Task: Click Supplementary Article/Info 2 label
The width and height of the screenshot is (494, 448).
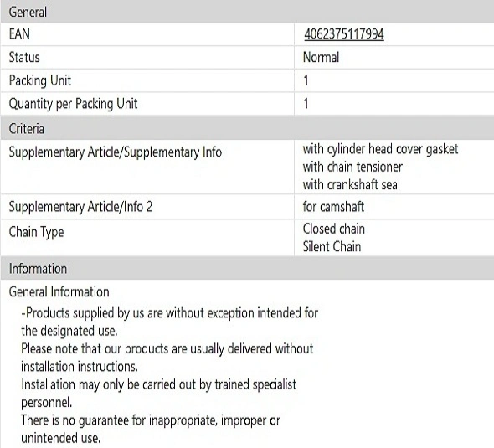Action: click(80, 207)
